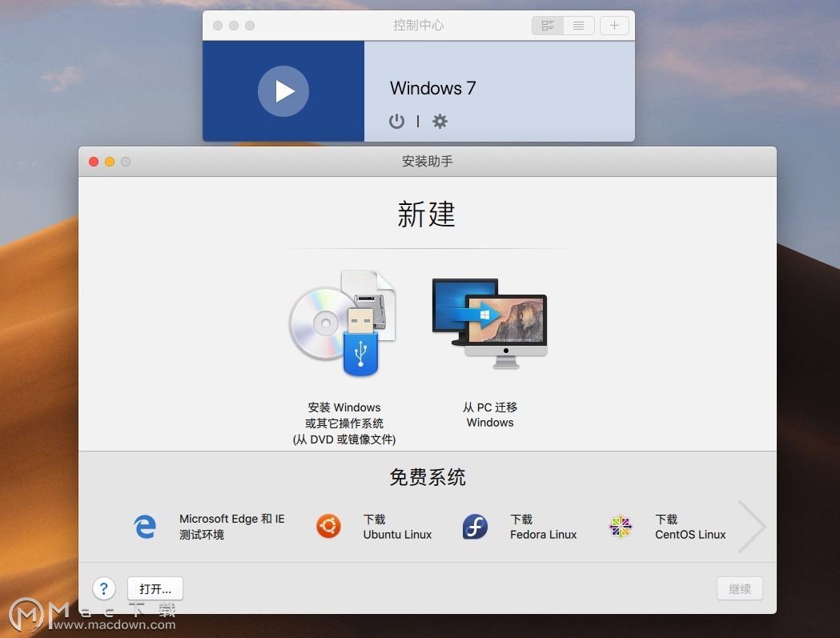Start the Windows 7 virtual machine
Screen dimensions: 840x638
point(283,91)
